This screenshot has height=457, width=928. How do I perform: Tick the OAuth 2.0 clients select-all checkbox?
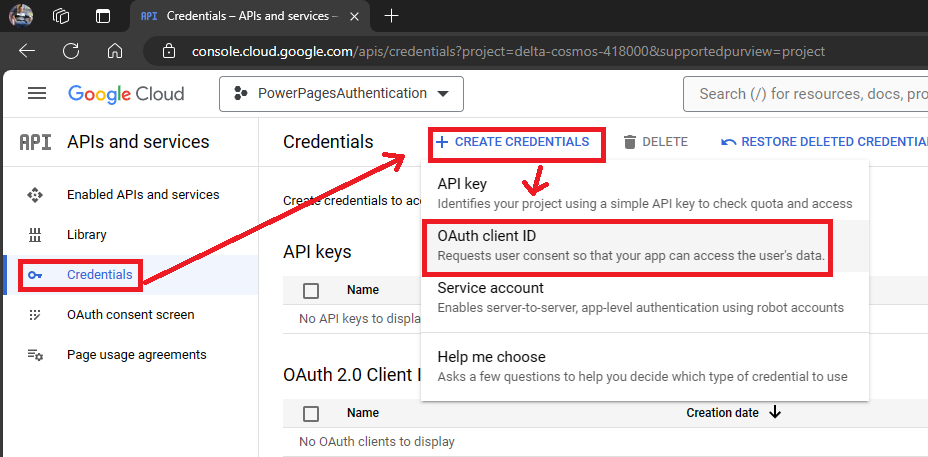point(311,413)
